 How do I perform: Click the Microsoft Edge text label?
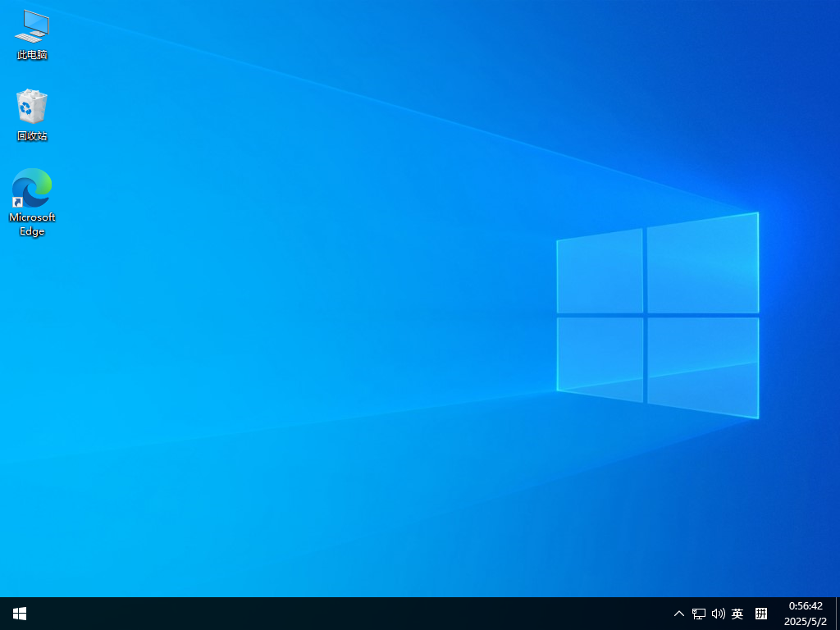coord(32,224)
